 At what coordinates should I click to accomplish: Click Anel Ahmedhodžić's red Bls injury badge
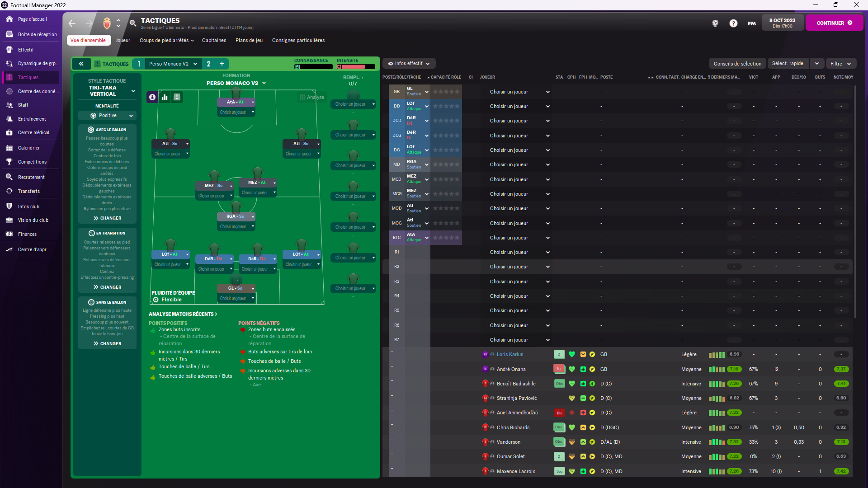click(x=559, y=413)
